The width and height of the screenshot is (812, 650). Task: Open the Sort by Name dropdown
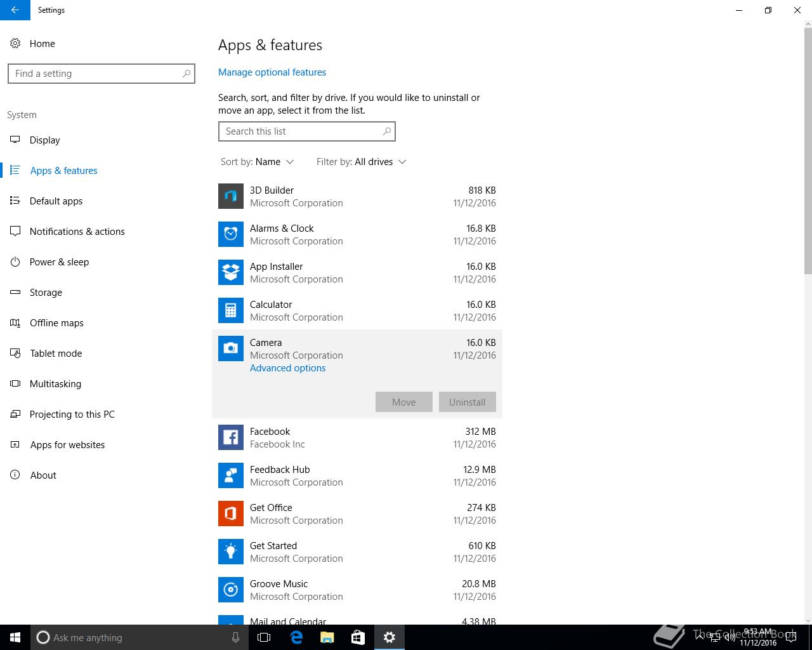coord(258,162)
